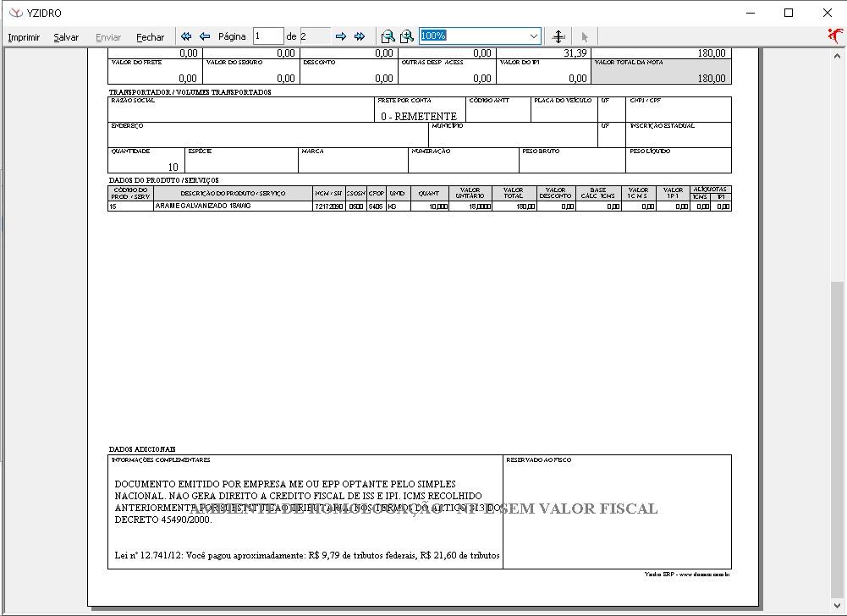This screenshot has width=847, height=616.
Task: Click the 'VALOR TOTAL DA NOTA' 180,00 value
Action: pos(712,79)
